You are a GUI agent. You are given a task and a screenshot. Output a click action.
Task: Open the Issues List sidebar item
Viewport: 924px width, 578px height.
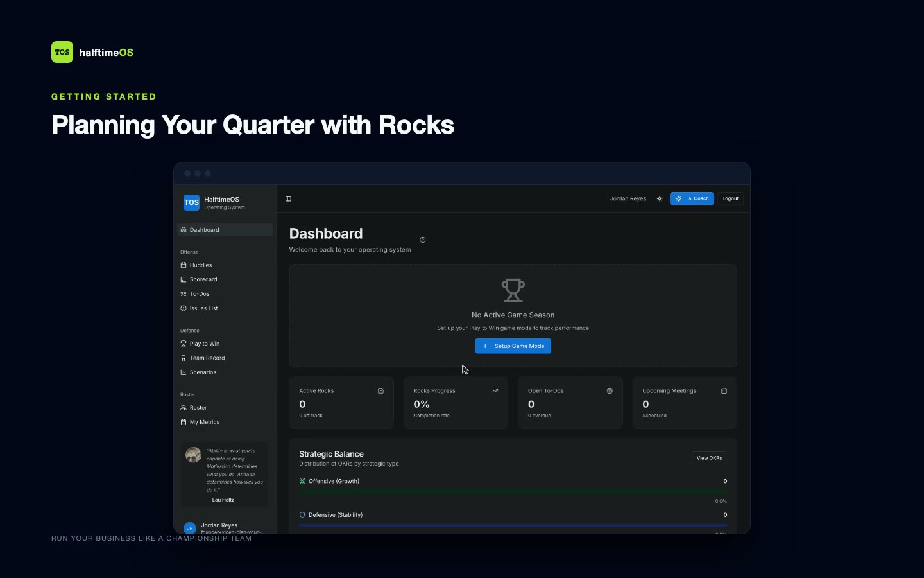pyautogui.click(x=225, y=308)
